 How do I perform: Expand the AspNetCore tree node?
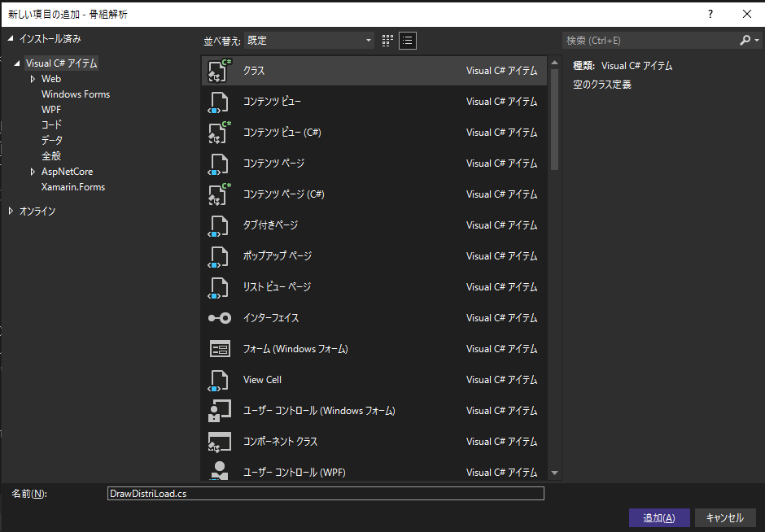33,172
